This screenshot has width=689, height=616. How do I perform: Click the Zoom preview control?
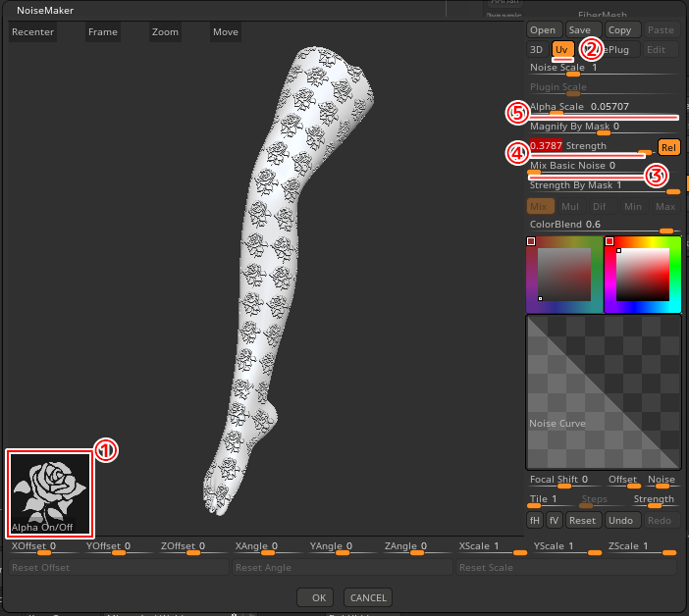coord(165,32)
